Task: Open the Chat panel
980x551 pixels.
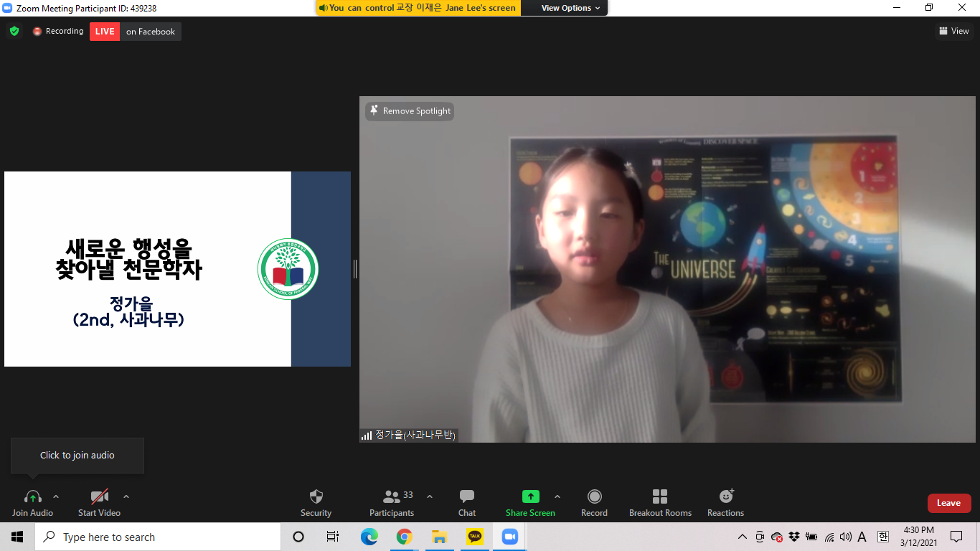Action: pyautogui.click(x=467, y=496)
